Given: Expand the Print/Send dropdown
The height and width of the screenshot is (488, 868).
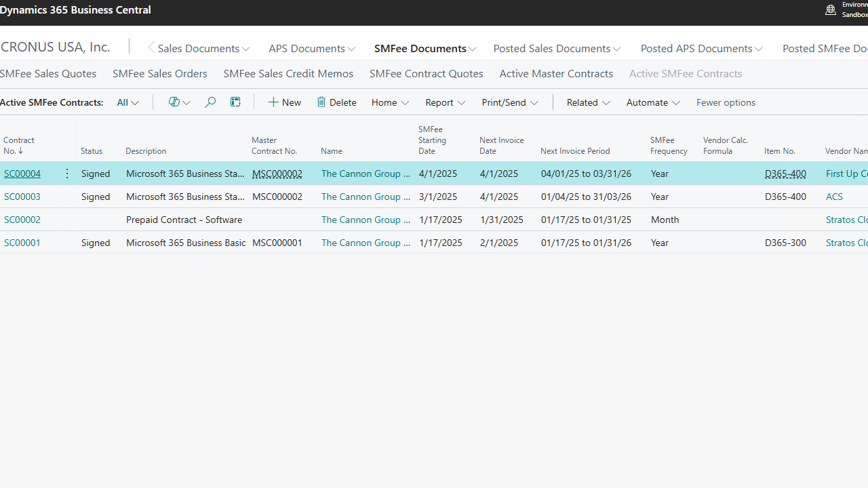Looking at the screenshot, I should pos(509,102).
